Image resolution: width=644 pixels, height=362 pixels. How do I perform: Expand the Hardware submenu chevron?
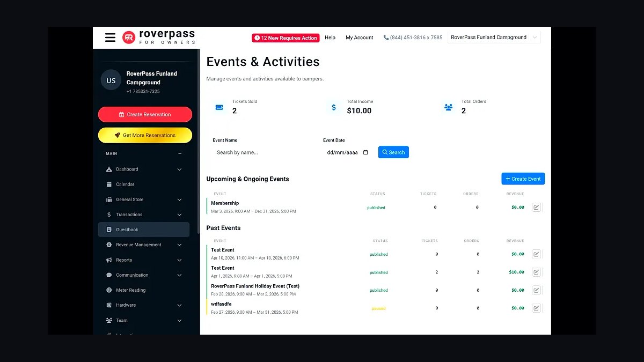179,305
